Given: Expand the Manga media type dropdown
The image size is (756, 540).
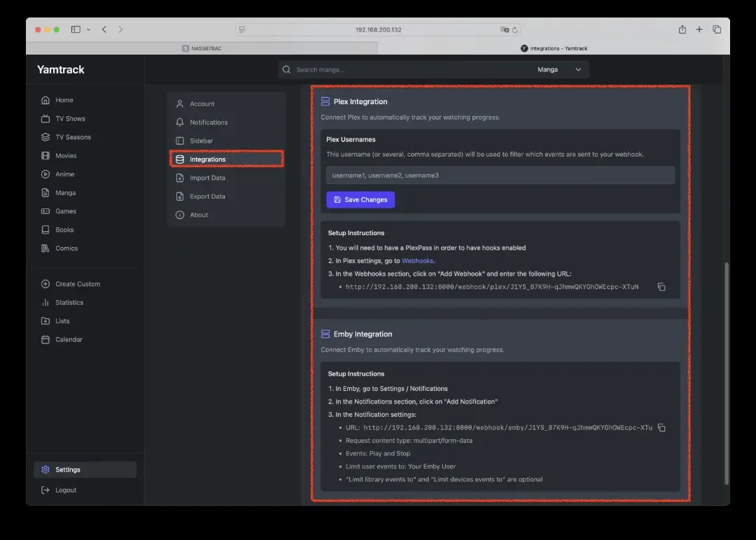Looking at the screenshot, I should coord(559,70).
